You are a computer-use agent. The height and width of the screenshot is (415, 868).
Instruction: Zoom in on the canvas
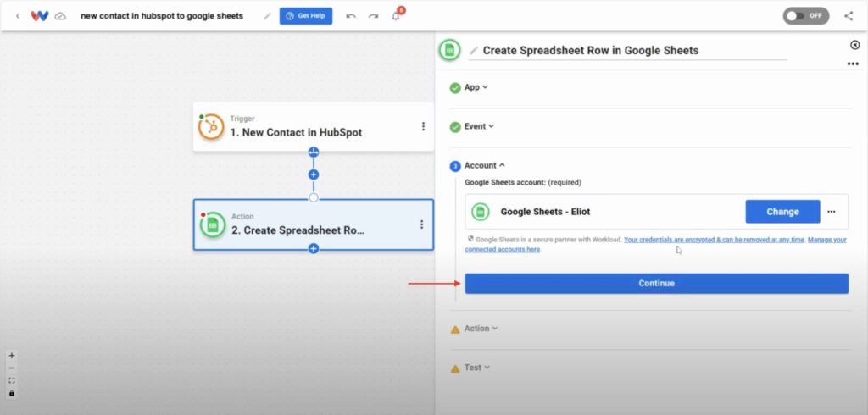point(12,356)
